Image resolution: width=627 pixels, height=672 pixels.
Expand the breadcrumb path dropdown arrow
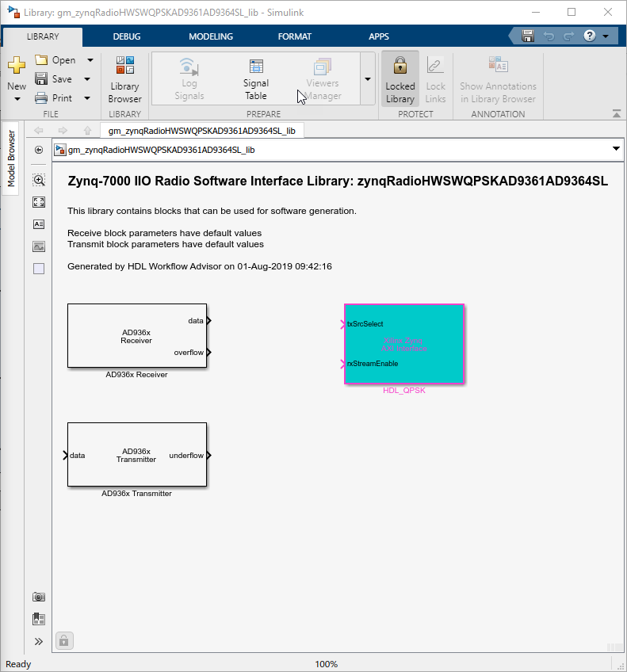[x=616, y=149]
